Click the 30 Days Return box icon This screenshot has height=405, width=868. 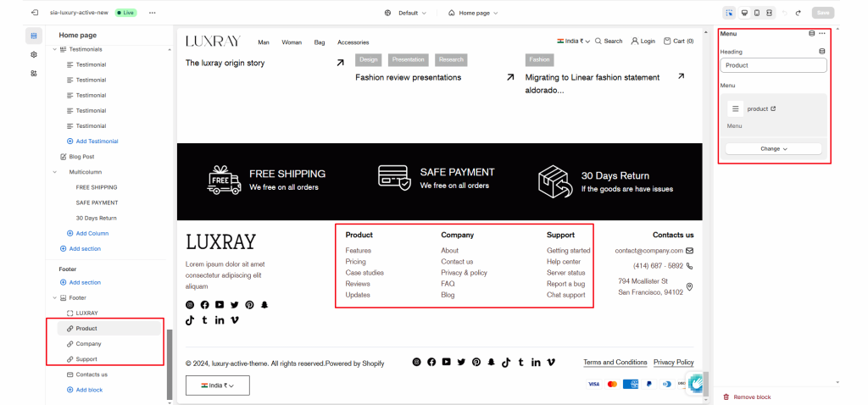[x=554, y=181]
